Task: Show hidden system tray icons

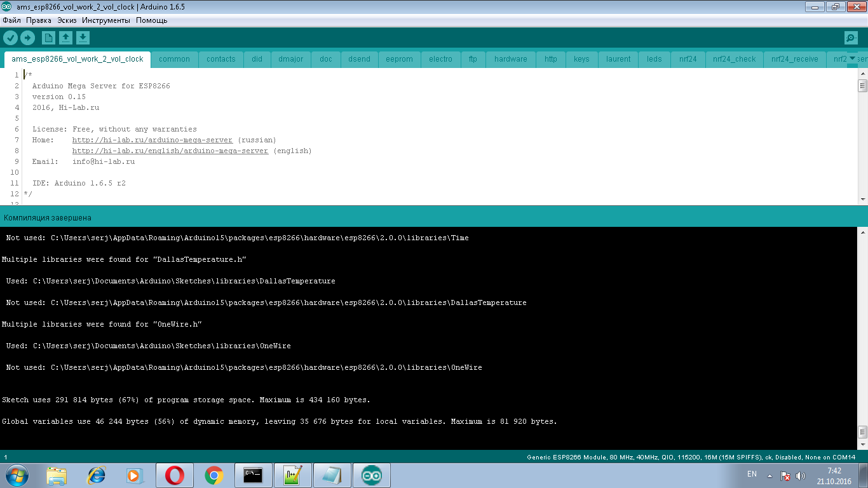Action: [x=770, y=475]
